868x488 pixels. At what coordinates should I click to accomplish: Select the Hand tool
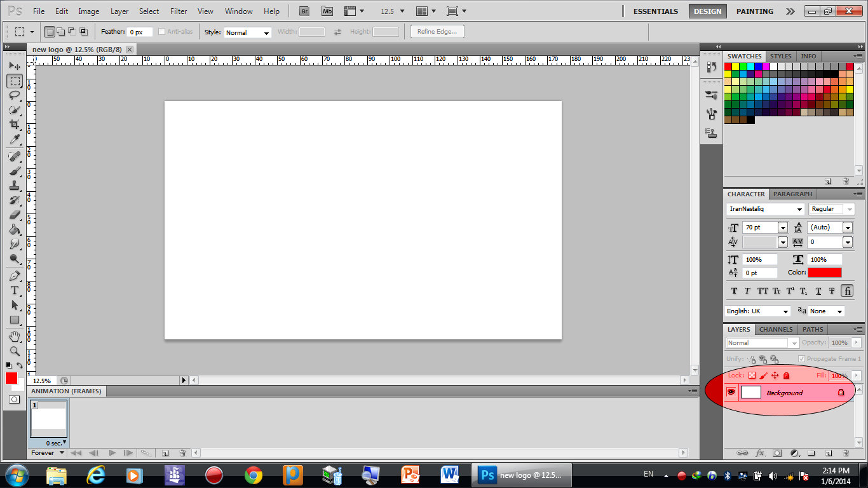tap(14, 336)
